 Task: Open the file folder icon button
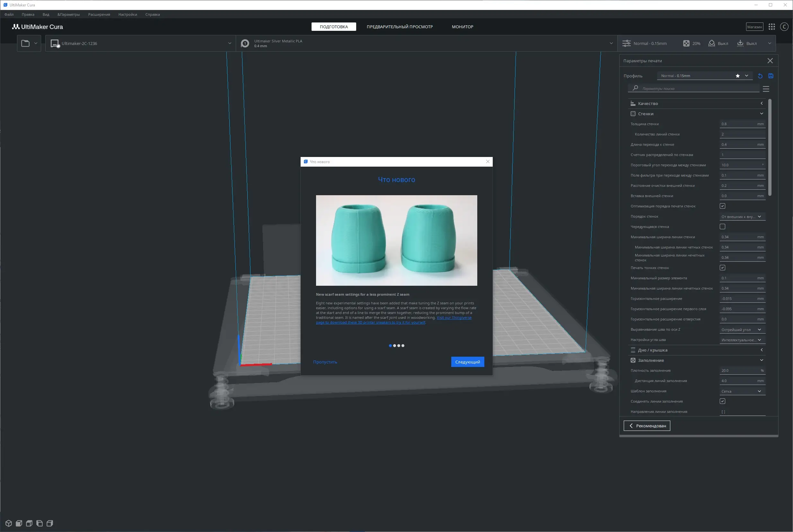pos(25,43)
